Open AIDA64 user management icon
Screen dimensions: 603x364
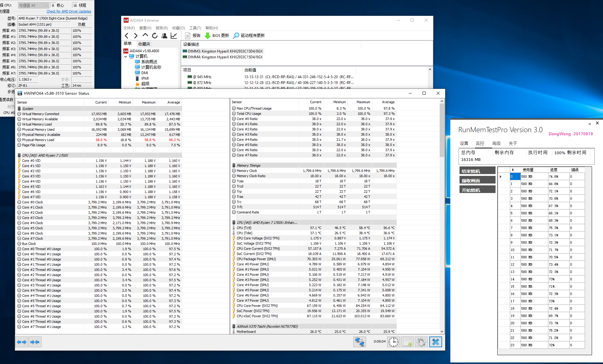tap(164, 36)
